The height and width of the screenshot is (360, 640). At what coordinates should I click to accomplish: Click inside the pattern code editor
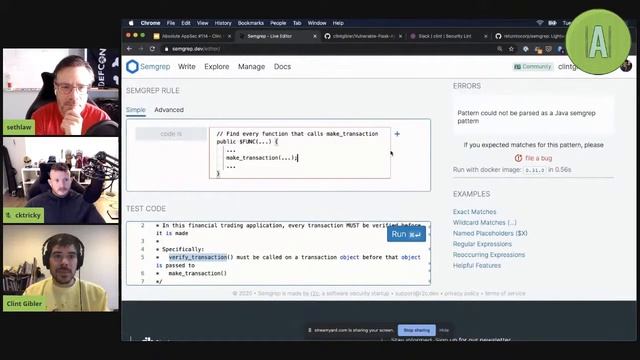[x=300, y=153]
